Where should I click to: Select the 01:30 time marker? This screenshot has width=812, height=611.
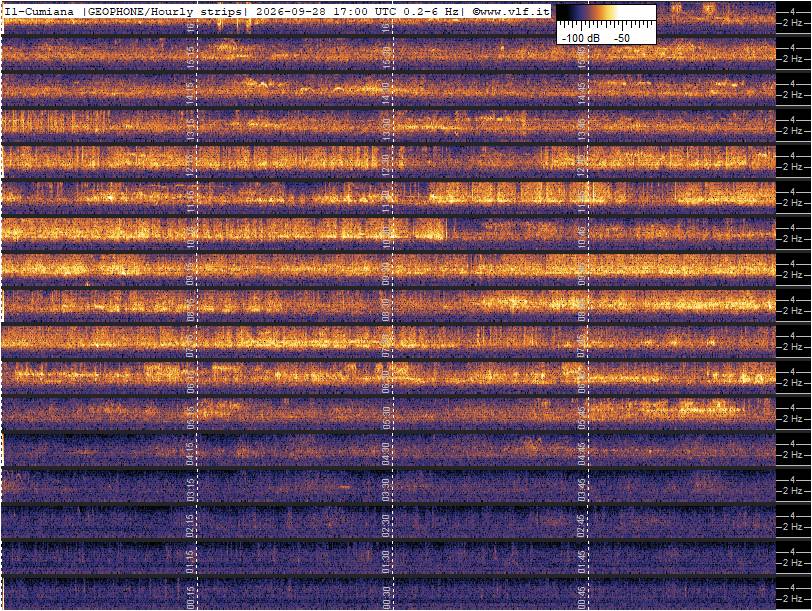pyautogui.click(x=386, y=561)
